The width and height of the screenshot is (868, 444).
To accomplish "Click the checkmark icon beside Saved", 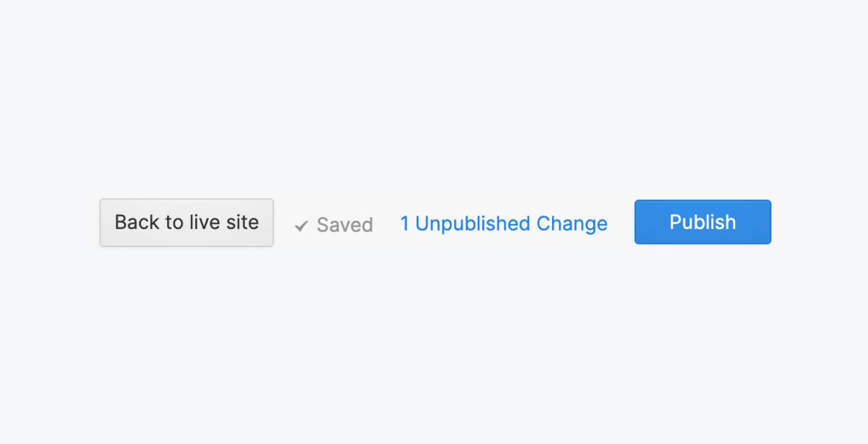I will 301,226.
